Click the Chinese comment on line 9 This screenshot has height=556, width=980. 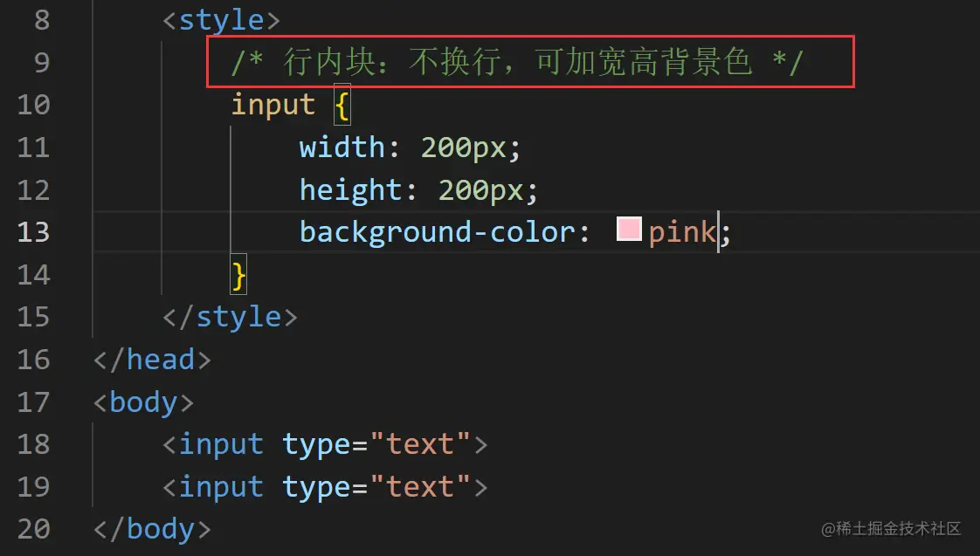517,62
